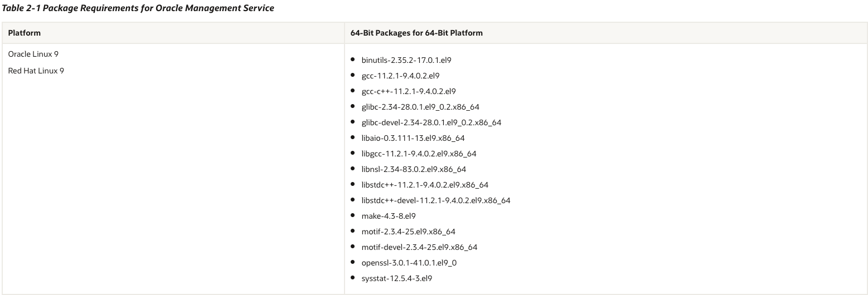Screen dimensions: 868x295
Task: Select the Red Hat Linux 9 text
Action: [x=36, y=71]
